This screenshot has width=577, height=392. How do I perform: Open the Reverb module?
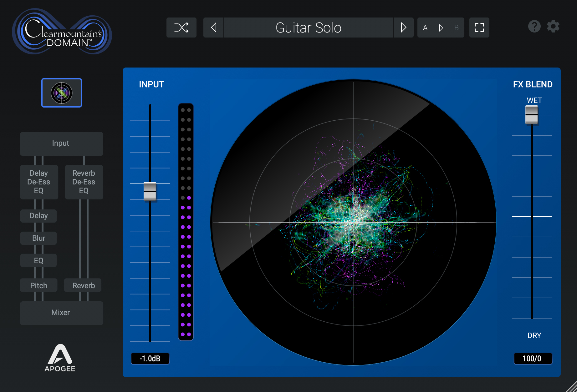coord(83,285)
